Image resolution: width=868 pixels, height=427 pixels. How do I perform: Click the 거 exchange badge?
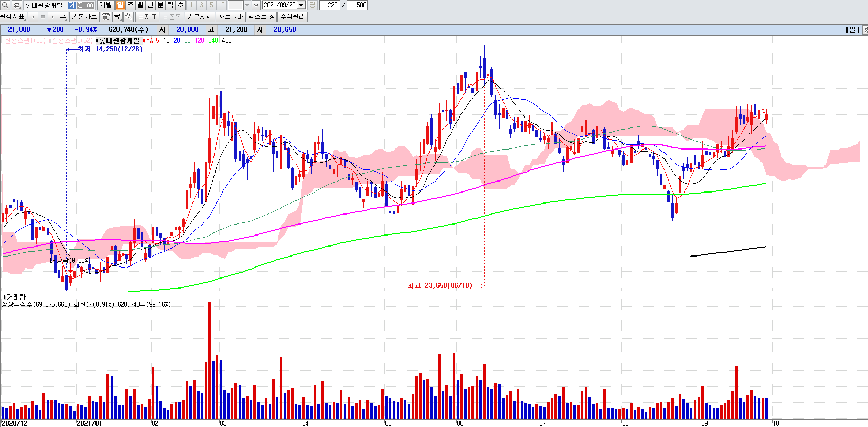click(x=72, y=5)
